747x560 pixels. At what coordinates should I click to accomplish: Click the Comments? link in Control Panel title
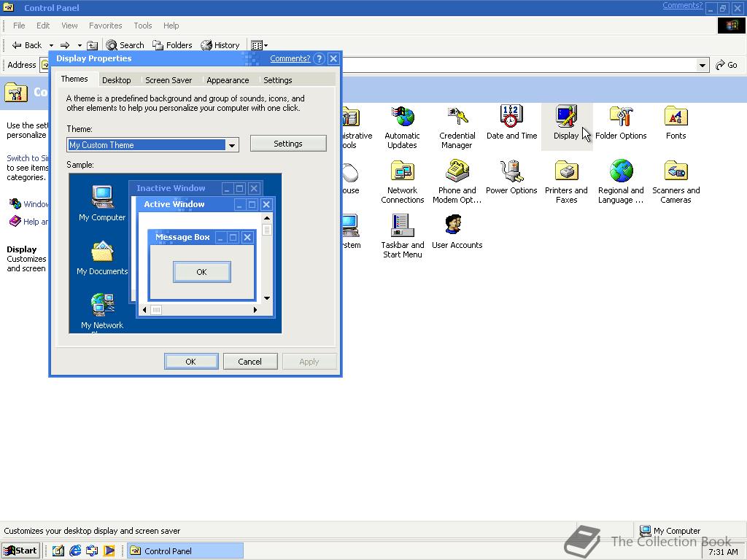click(682, 5)
